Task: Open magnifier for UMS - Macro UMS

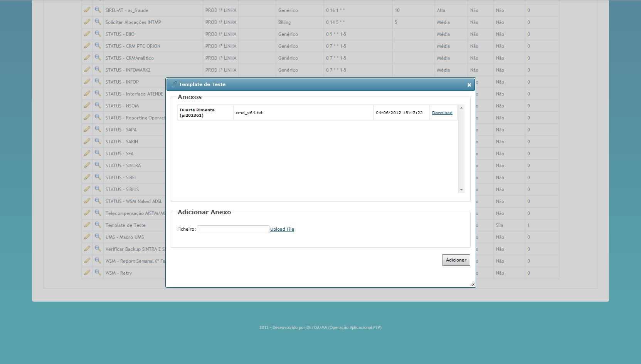Action: click(x=98, y=237)
